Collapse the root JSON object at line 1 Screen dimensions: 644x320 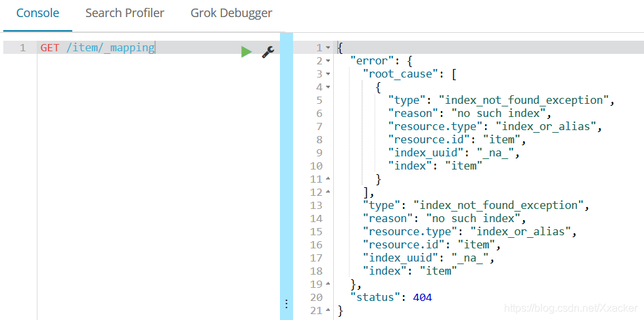(x=328, y=48)
